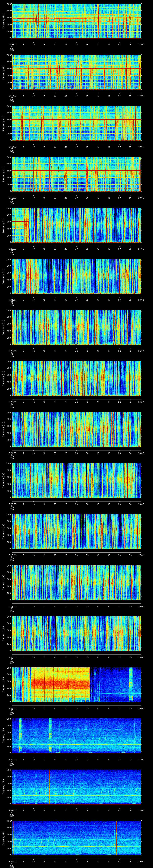
Task: Click the red vertical spike in the 2:31:00 panel
Action: [x=49, y=787]
